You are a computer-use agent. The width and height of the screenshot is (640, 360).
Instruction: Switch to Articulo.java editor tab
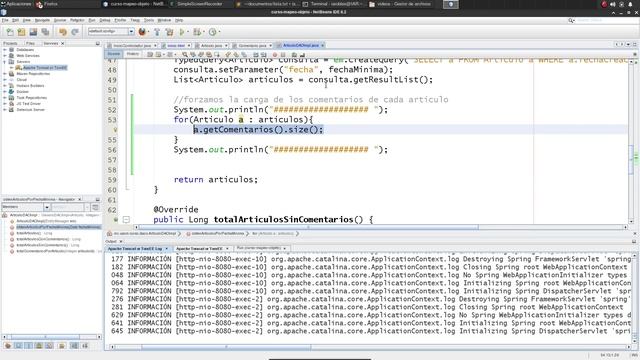[x=211, y=45]
